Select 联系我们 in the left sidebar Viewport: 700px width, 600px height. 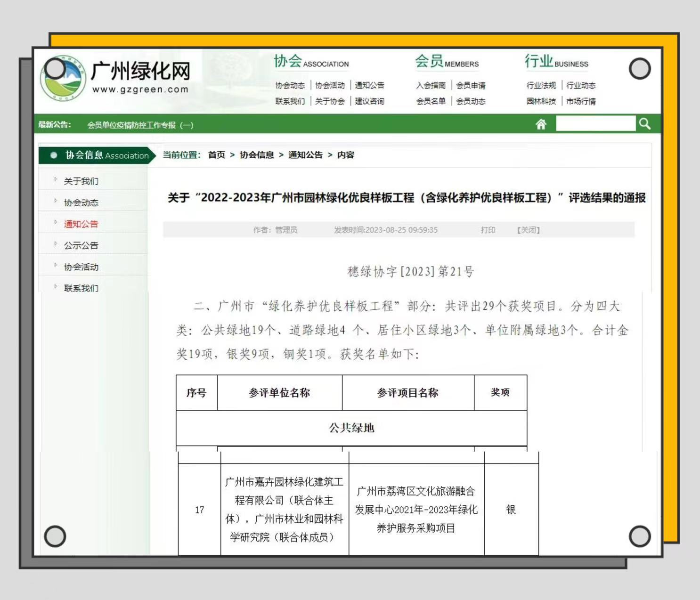[x=81, y=288]
